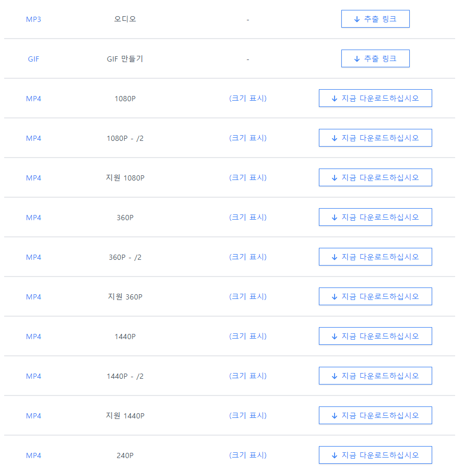Click the MP3 format label

(x=33, y=19)
